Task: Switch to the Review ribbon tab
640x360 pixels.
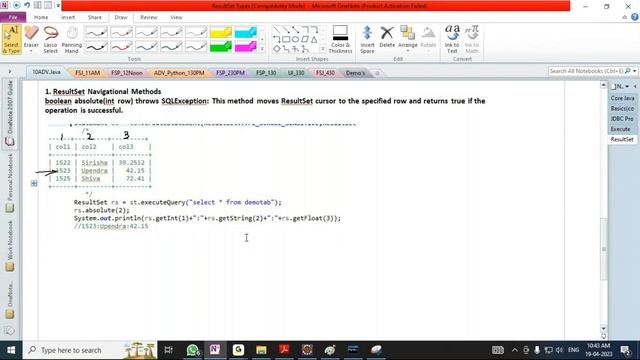Action: (149, 18)
